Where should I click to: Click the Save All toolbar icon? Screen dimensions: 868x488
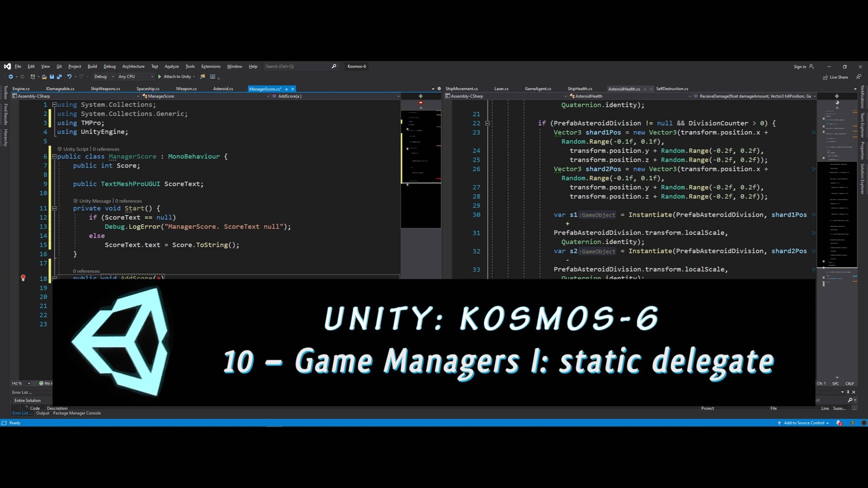(x=59, y=76)
